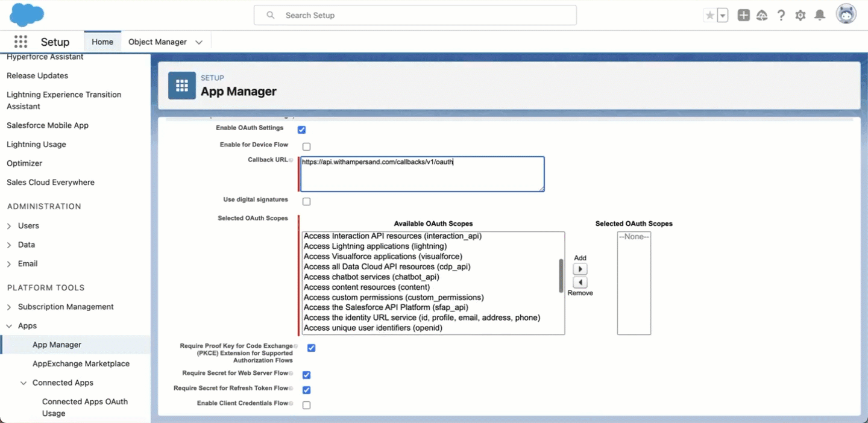868x423 pixels.
Task: Open AppExchange Marketplace from the sidebar
Action: coord(81,363)
